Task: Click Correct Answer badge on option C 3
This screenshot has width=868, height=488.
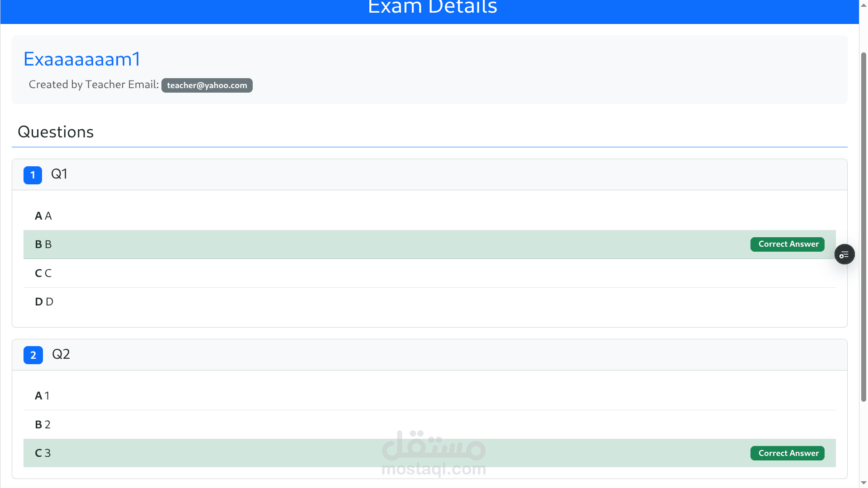Action: coord(787,453)
